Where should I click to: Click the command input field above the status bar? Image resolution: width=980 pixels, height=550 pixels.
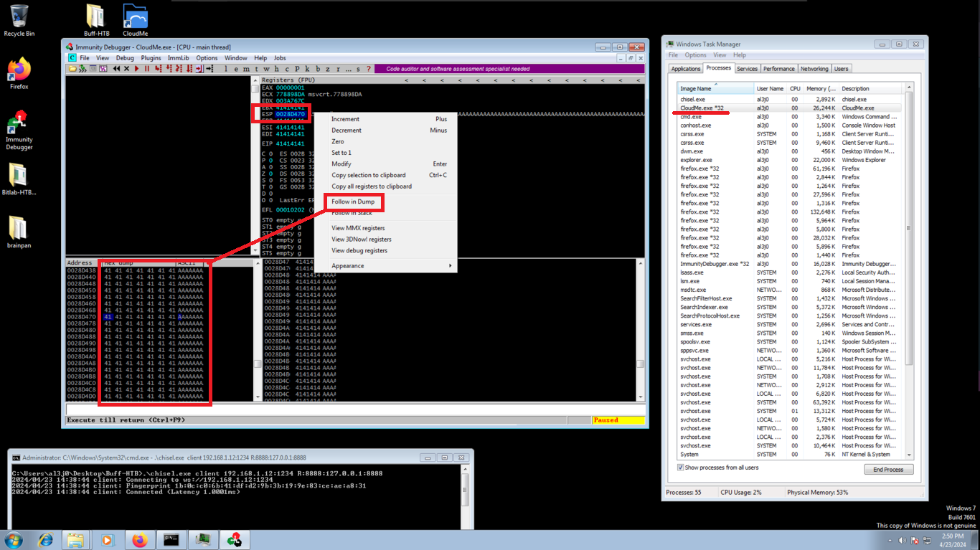pos(355,409)
